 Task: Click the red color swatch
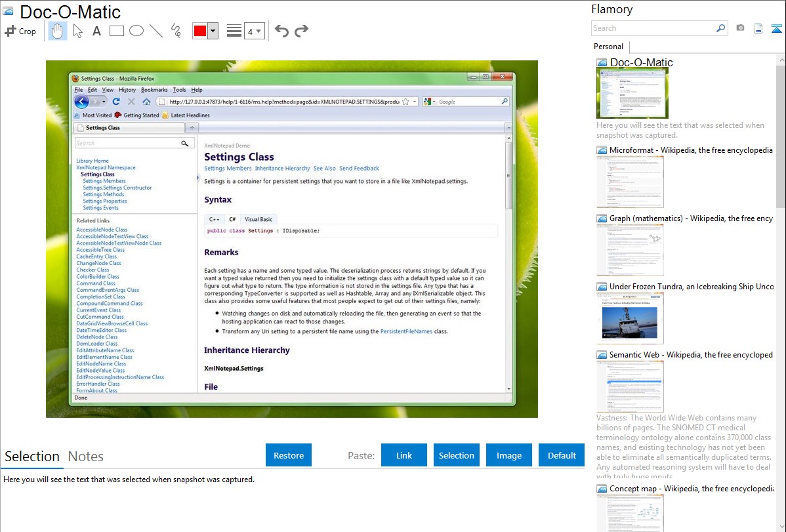(x=200, y=31)
